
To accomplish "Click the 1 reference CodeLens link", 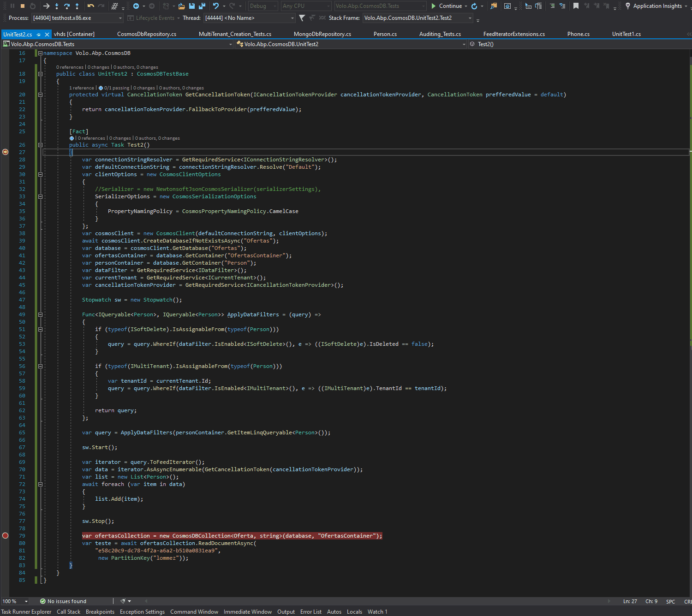I will 81,88.
